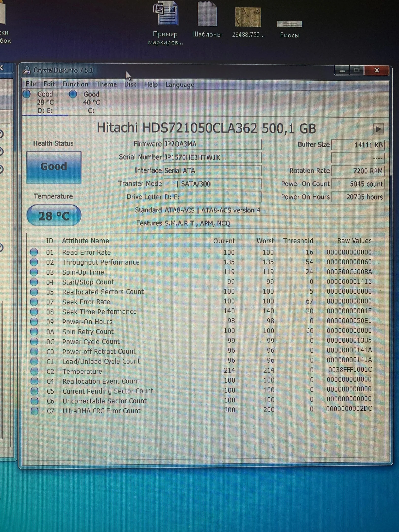The image size is (399, 532).
Task: Click status icon for Load/Unload Cycle Count
Action: tap(34, 361)
